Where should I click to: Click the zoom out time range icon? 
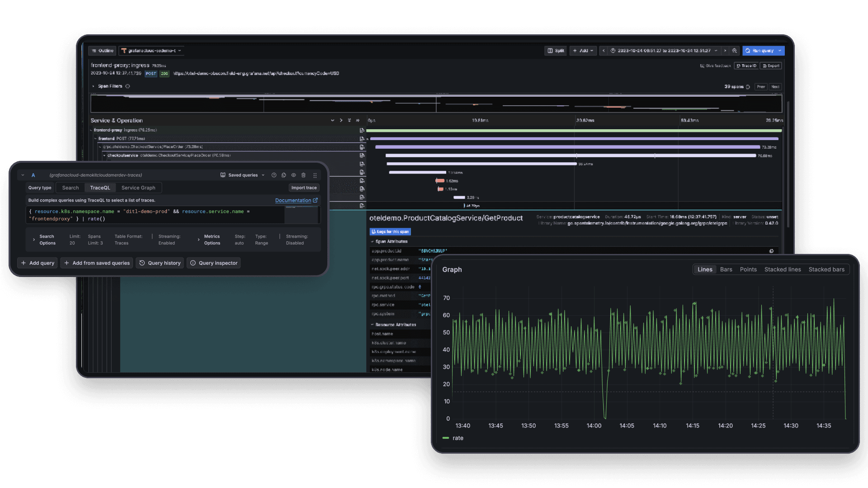735,51
